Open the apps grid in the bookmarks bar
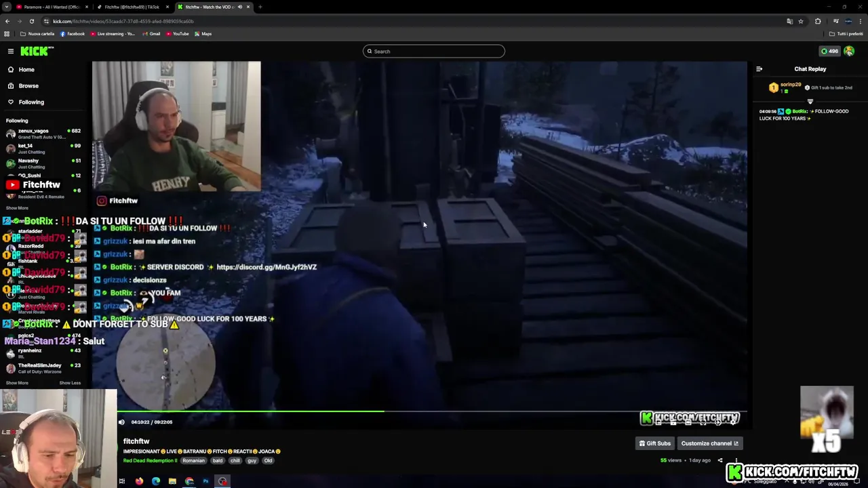 pos(7,34)
